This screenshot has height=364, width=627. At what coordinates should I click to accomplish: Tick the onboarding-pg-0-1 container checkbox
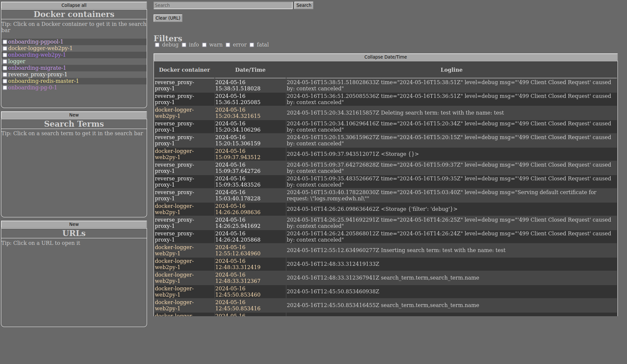coord(5,88)
